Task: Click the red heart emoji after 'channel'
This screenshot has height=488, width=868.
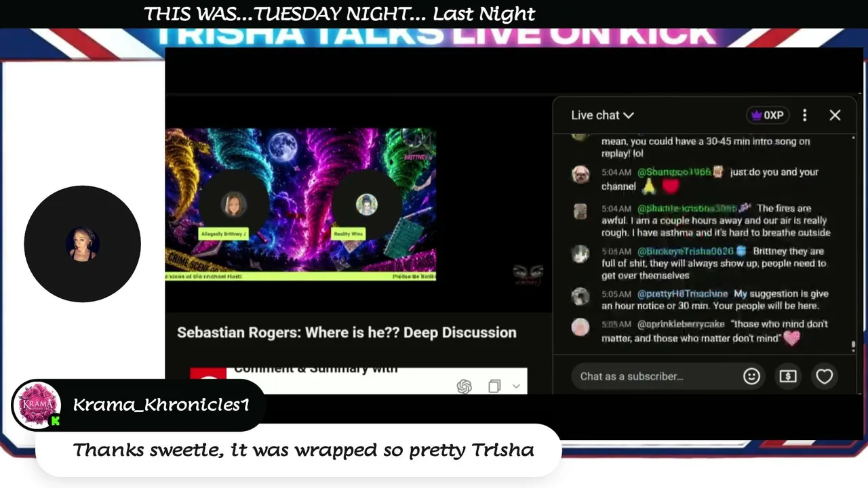Action: pyautogui.click(x=670, y=186)
